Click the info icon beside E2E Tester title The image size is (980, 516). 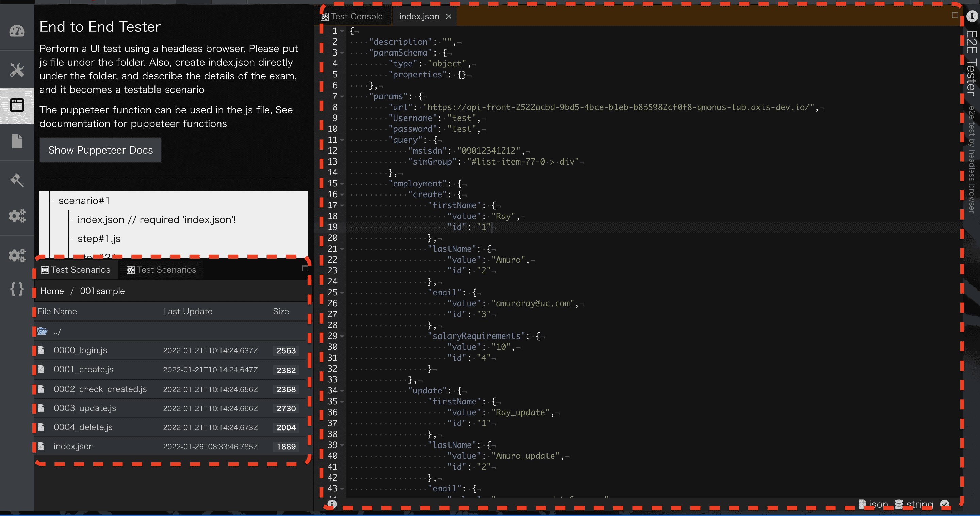[x=972, y=16]
